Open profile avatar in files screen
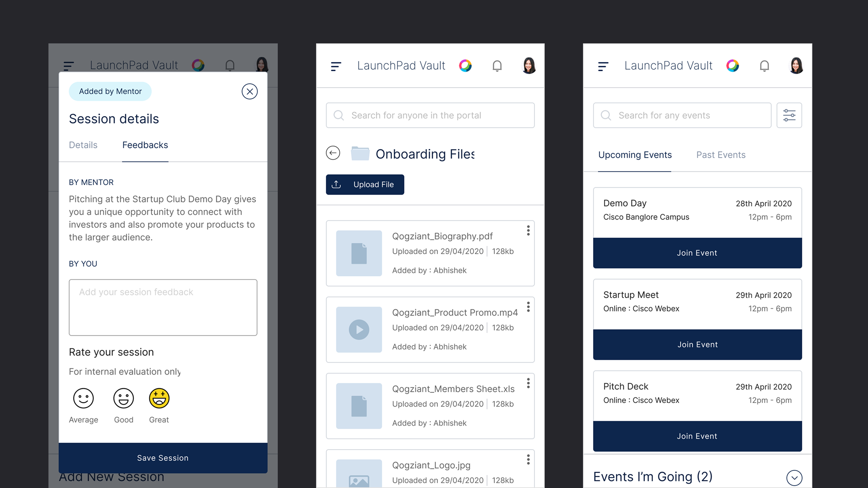The height and width of the screenshot is (488, 868). pyautogui.click(x=529, y=65)
